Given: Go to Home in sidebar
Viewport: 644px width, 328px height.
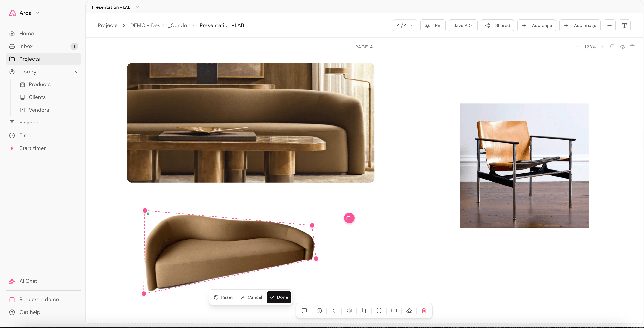Looking at the screenshot, I should tap(43, 34).
